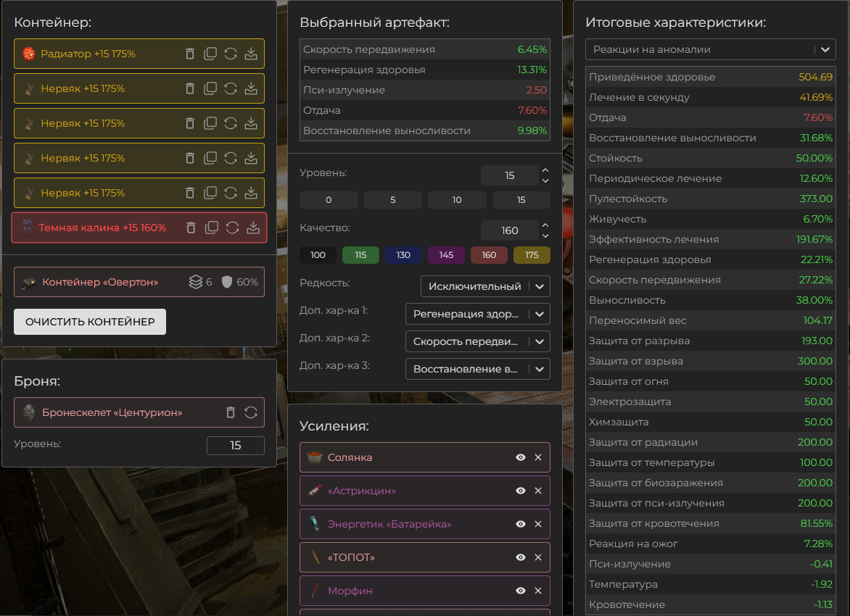Swap the second Червяк artifact
This screenshot has width=850, height=616.
tap(231, 123)
